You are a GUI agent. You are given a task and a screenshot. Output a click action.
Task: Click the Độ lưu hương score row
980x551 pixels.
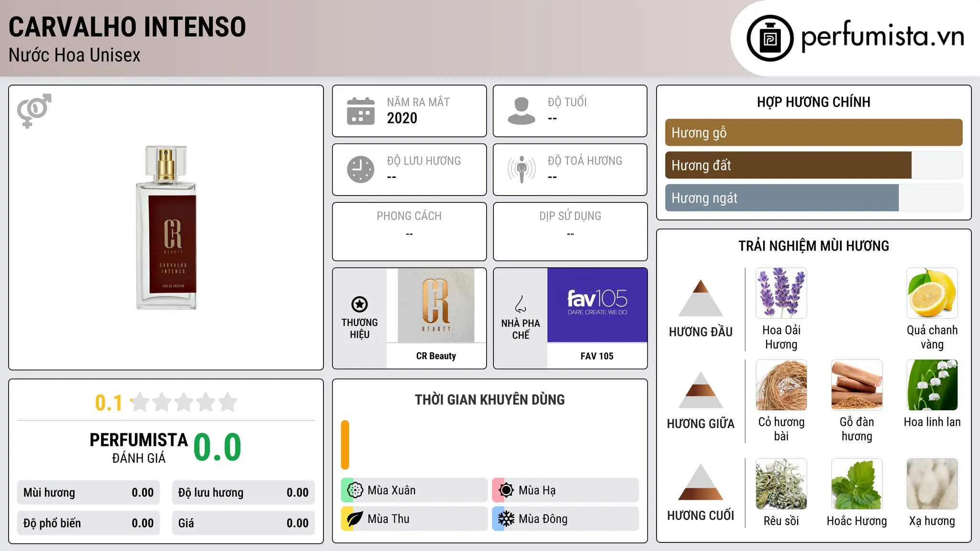pyautogui.click(x=244, y=493)
